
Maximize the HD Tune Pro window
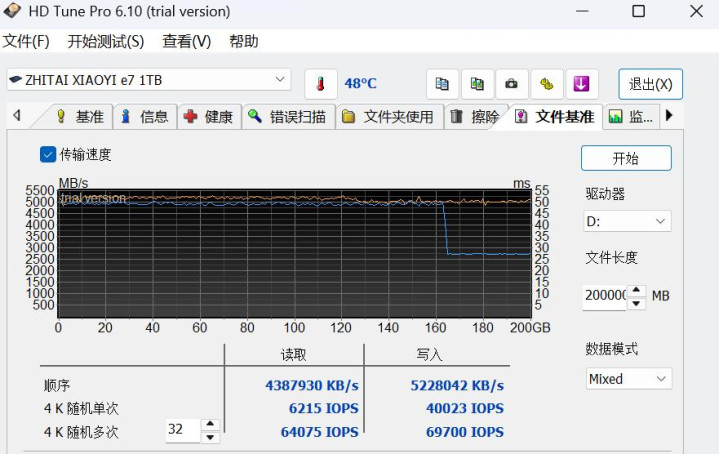coord(638,11)
